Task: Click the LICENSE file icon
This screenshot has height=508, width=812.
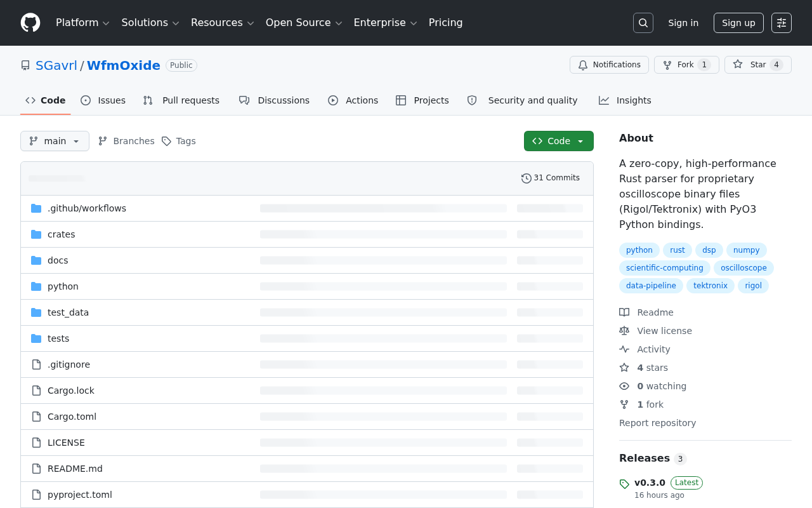Action: point(36,443)
